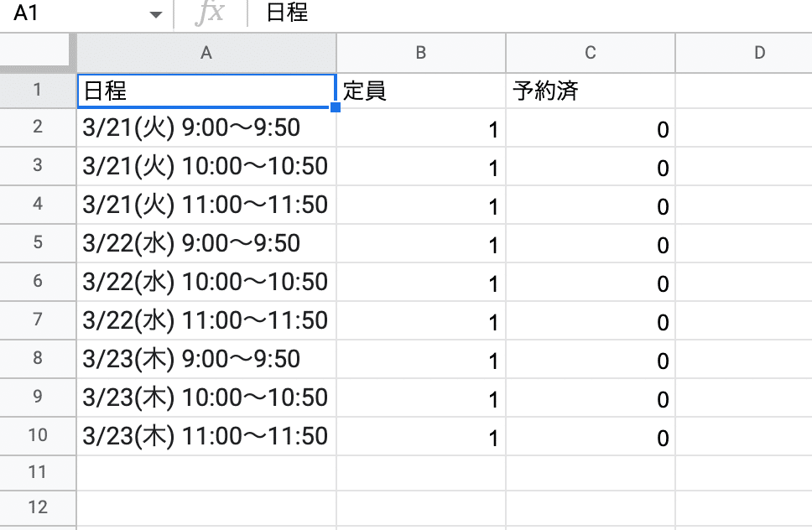812x530 pixels.
Task: Click 定員 value in 3/21(火) 9:00 row
Action: click(x=421, y=127)
